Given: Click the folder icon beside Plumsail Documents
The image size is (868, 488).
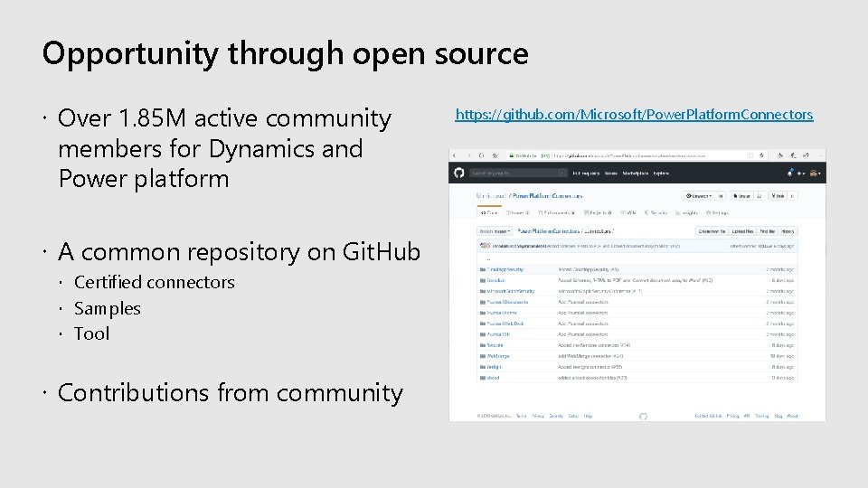Looking at the screenshot, I should coord(483,302).
